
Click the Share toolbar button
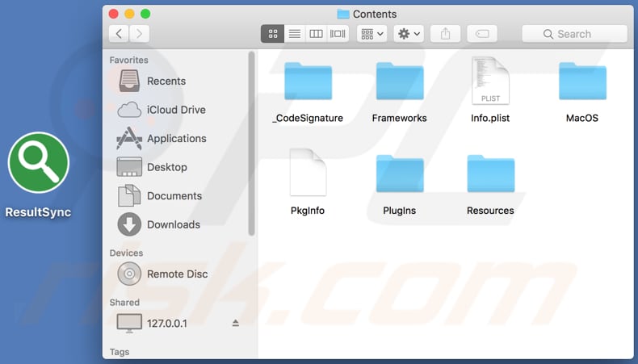click(x=446, y=34)
